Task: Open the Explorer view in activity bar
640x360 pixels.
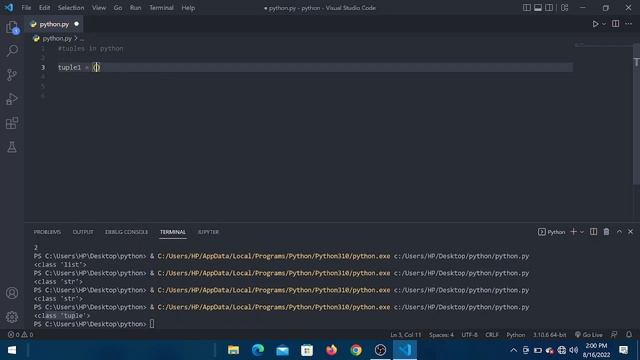Action: pyautogui.click(x=12, y=27)
